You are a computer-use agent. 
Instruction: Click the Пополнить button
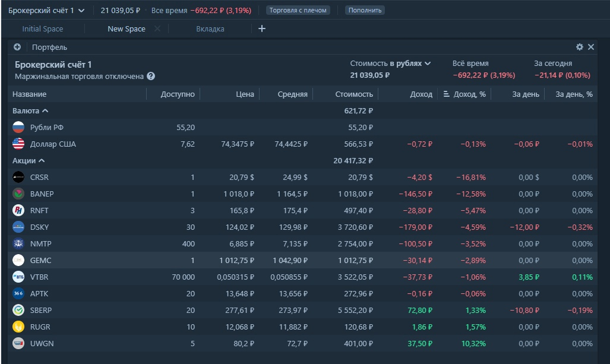365,10
